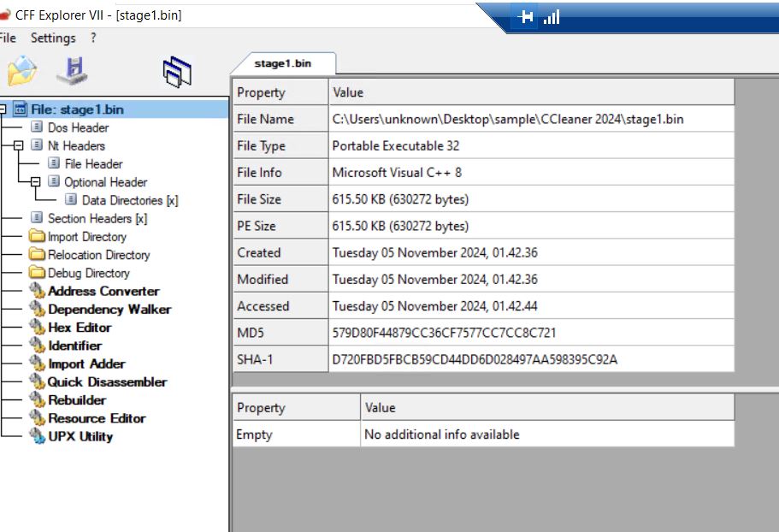Screen dimensions: 779x532
Task: Click the SHA-1 hash value cell
Action: pyautogui.click(x=474, y=359)
